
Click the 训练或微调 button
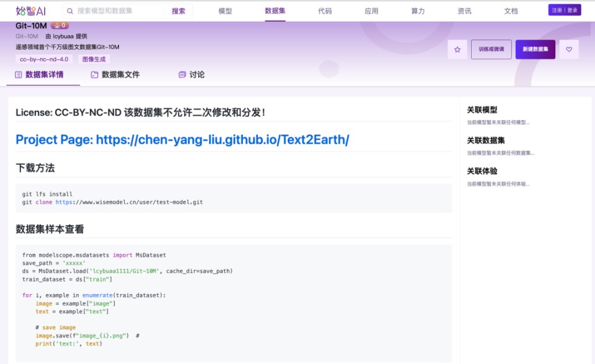(491, 50)
